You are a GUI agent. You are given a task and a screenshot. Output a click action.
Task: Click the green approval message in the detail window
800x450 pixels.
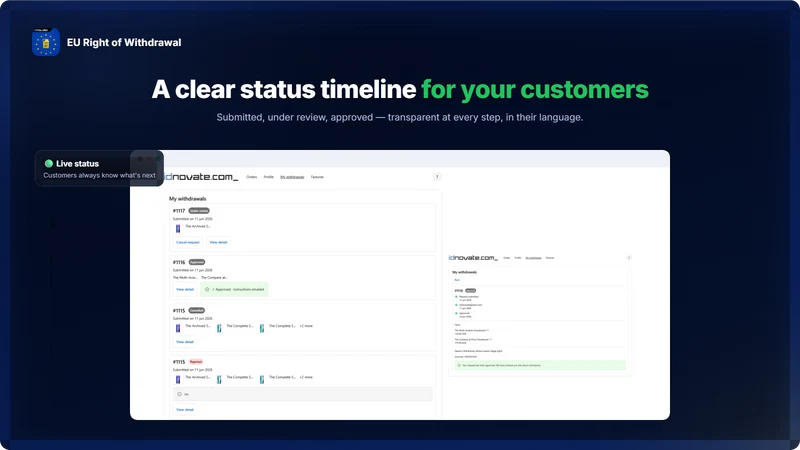tap(540, 365)
